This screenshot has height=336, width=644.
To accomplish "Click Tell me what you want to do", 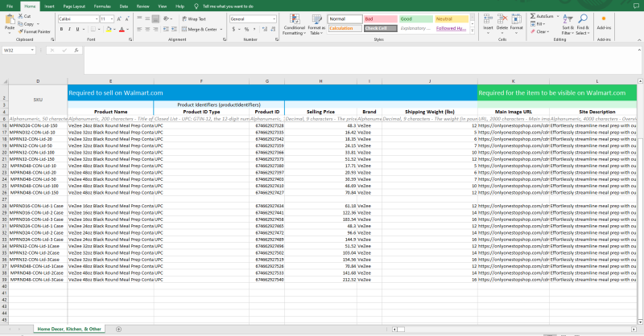I will tap(228, 6).
